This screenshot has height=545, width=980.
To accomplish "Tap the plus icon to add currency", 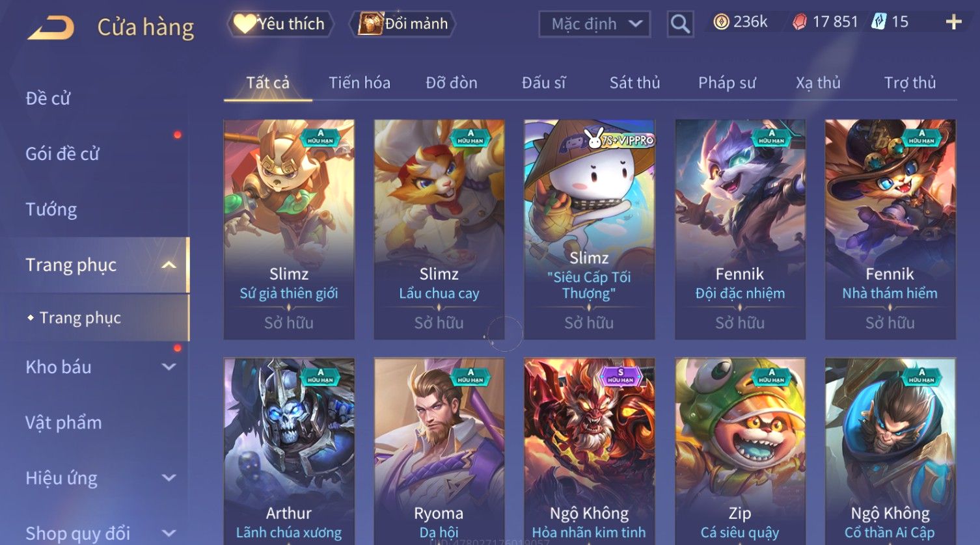I will tap(953, 22).
